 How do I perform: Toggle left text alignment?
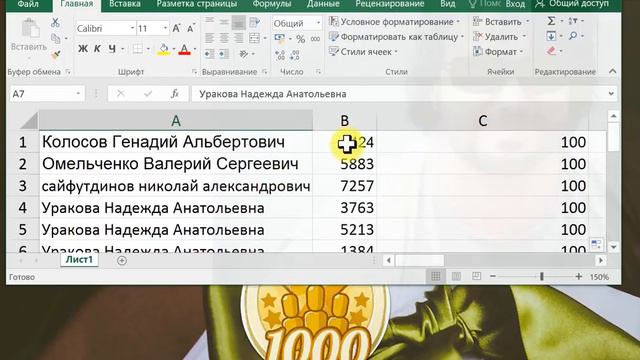(x=209, y=38)
